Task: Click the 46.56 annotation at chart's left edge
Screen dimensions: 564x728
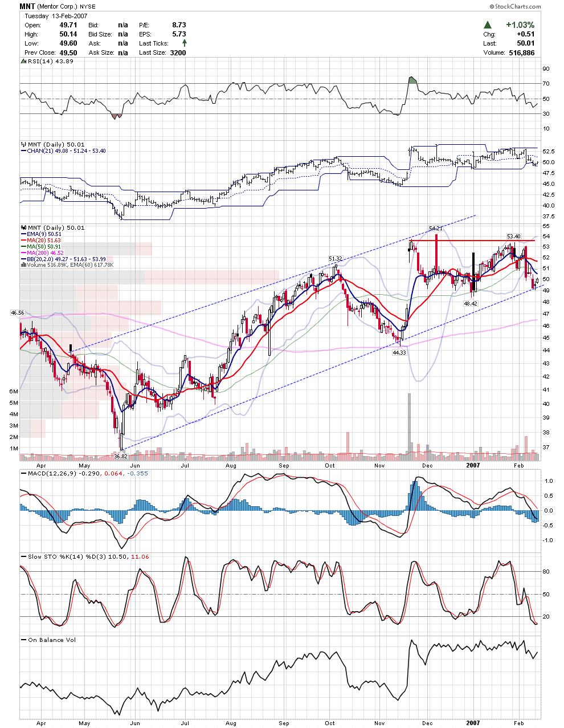Action: tap(17, 313)
